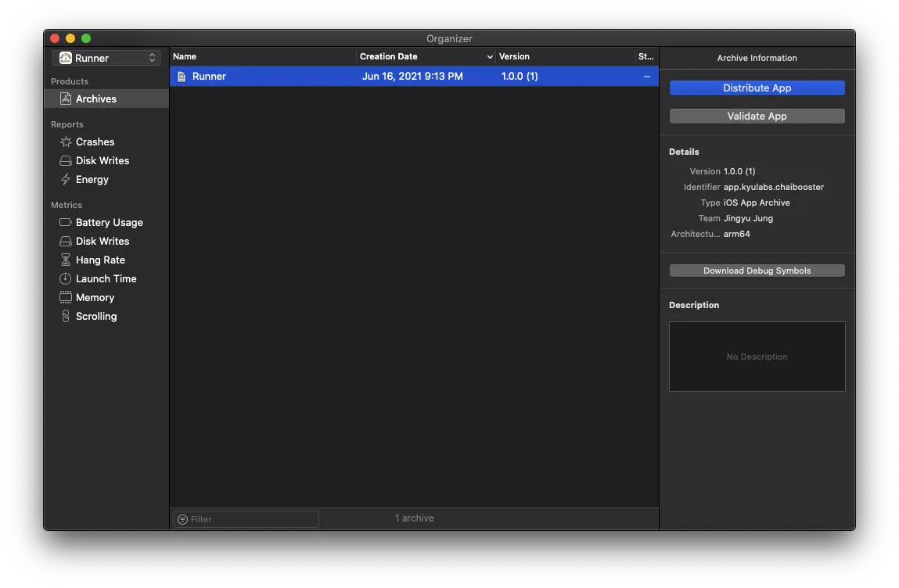Click into the No Description text box
Viewport: 899px width, 588px height.
point(757,357)
